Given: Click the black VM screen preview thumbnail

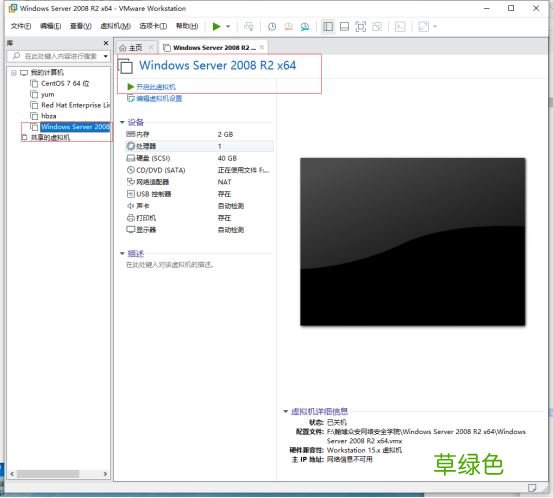Looking at the screenshot, I should click(x=413, y=242).
